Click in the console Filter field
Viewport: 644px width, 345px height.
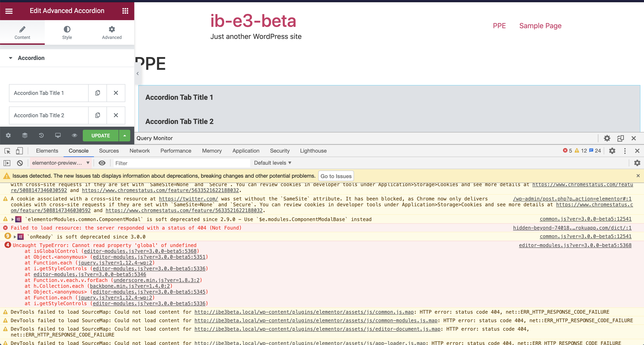(x=181, y=163)
